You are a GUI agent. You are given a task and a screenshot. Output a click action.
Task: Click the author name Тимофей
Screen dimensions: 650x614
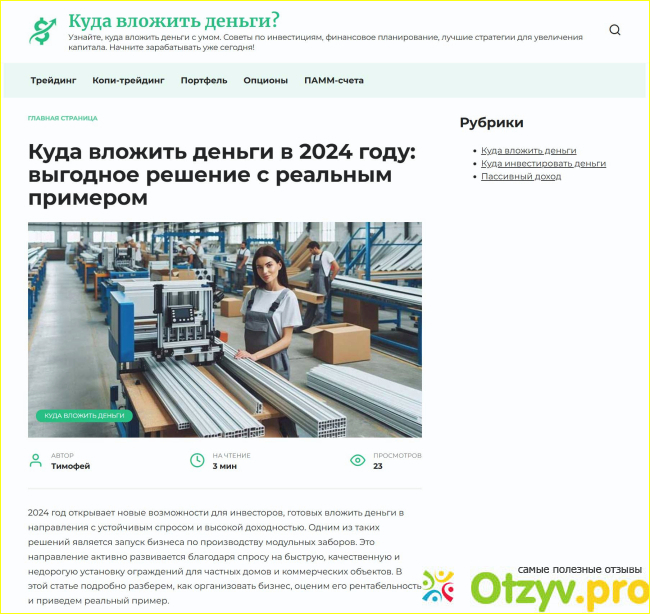70,466
